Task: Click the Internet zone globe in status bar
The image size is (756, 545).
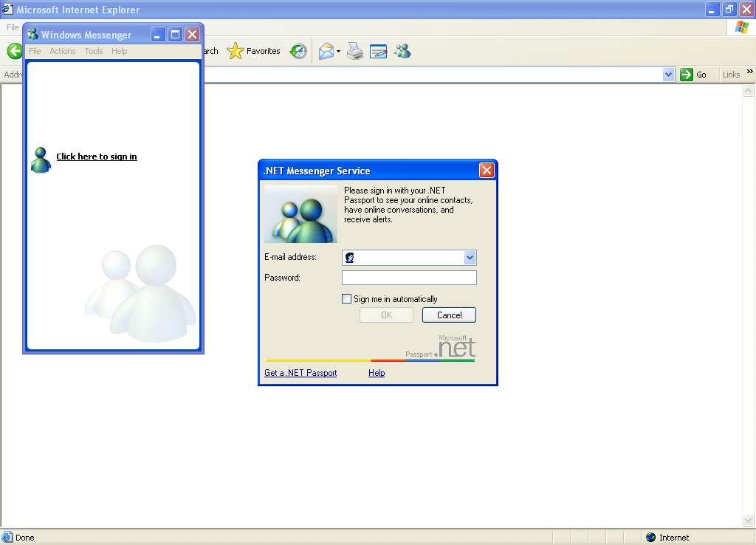Action: click(651, 538)
